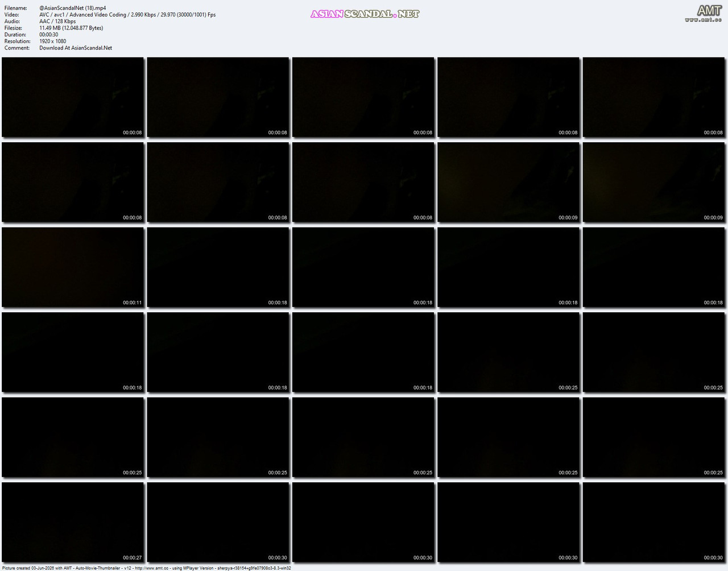Select the file size '11.49 MB (12.048.877 Bytes)'
The image size is (728, 571).
point(71,28)
